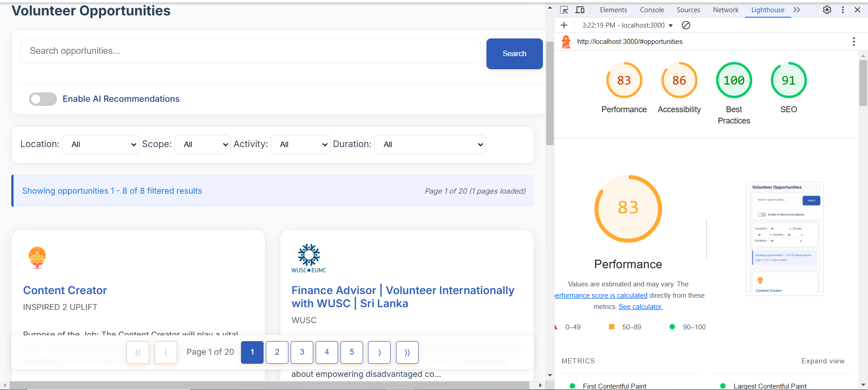Toggle the device toolbar icon
The height and width of the screenshot is (390, 868).
[x=580, y=10]
